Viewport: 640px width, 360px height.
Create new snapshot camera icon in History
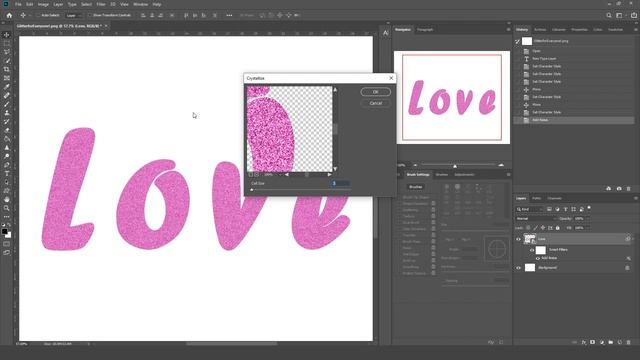click(x=619, y=189)
